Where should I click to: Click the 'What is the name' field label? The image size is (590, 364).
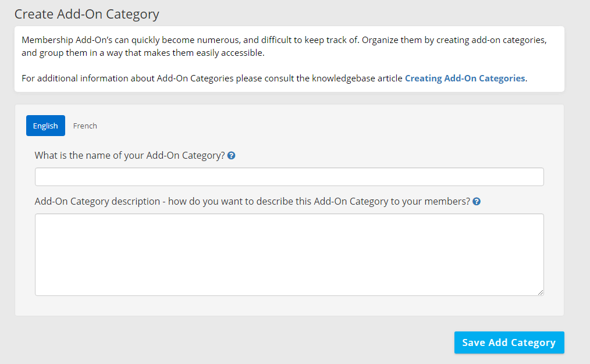130,156
